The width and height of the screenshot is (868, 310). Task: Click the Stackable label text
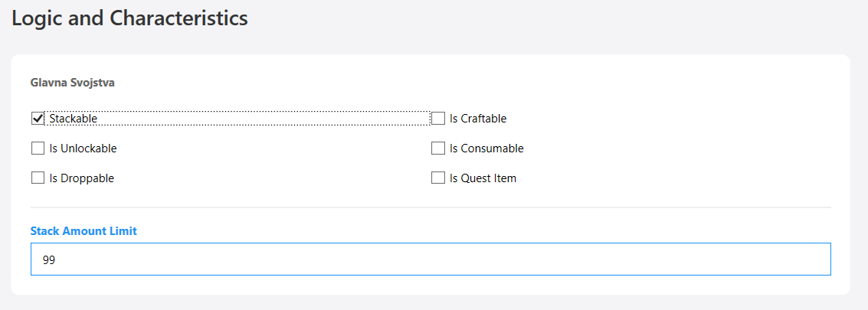[x=74, y=119]
